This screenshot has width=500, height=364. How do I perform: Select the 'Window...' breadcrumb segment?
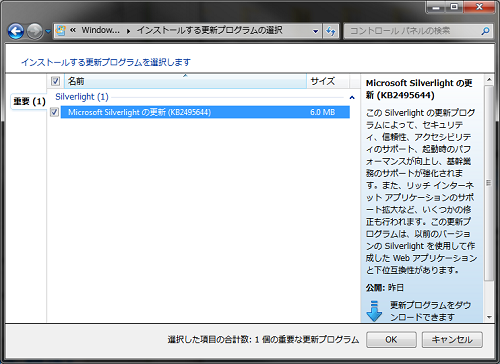pos(100,31)
